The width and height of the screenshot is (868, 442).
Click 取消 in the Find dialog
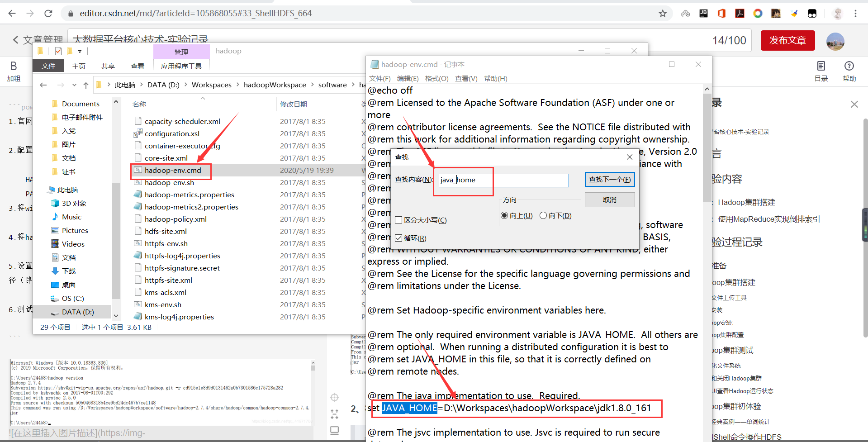point(610,200)
